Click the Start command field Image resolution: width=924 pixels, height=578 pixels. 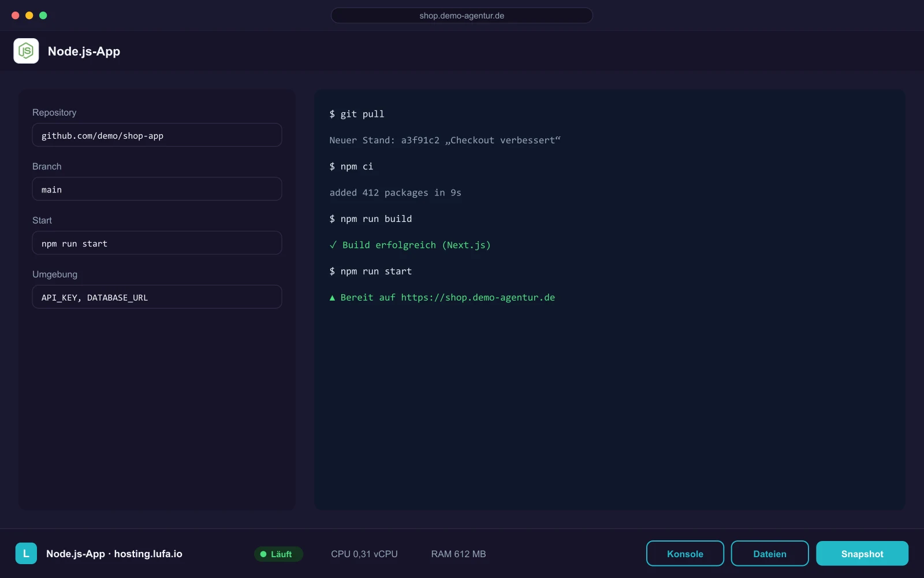[x=157, y=243]
